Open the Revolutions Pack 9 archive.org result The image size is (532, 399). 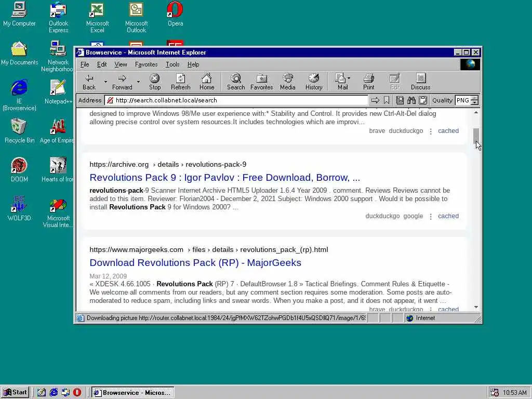click(x=224, y=178)
